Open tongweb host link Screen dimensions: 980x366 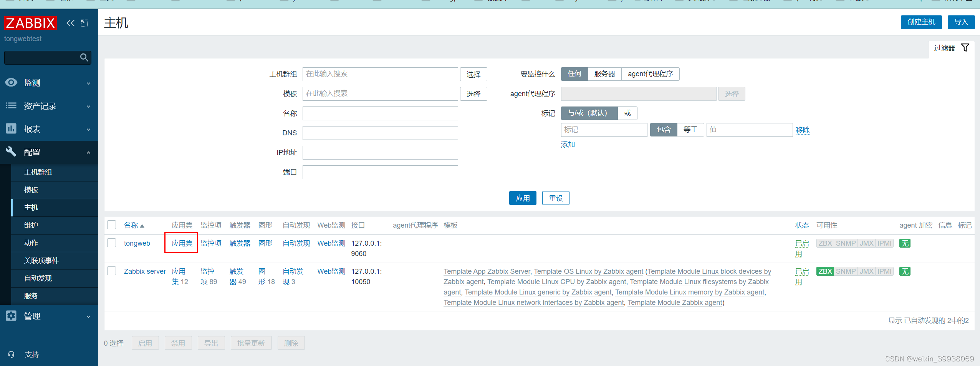point(137,243)
